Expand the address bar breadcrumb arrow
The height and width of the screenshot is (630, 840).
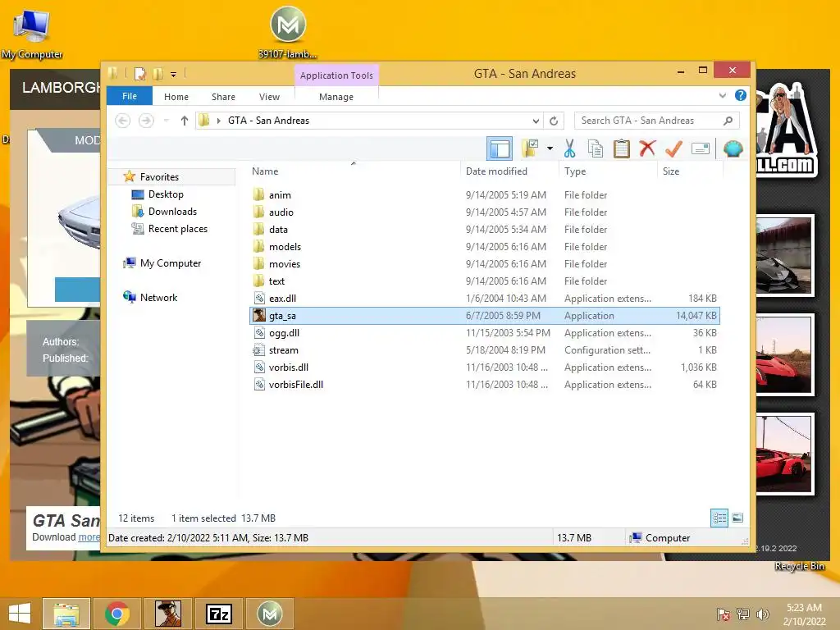[218, 121]
